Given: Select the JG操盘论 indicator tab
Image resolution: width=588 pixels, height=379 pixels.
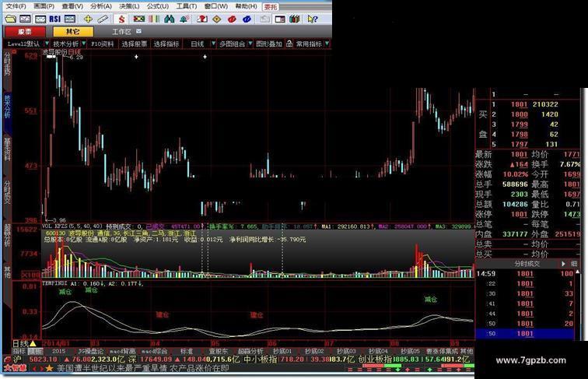Looking at the screenshot, I should click(x=91, y=351).
